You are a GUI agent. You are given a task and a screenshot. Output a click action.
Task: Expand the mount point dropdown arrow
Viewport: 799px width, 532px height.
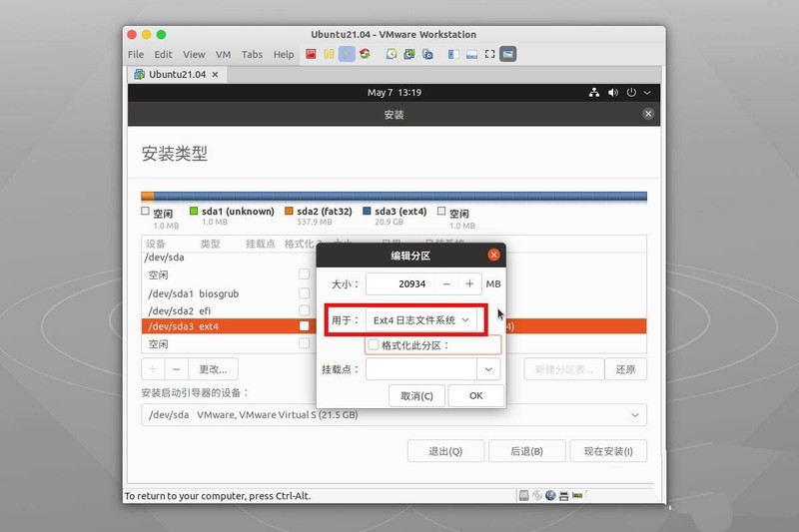click(x=488, y=369)
